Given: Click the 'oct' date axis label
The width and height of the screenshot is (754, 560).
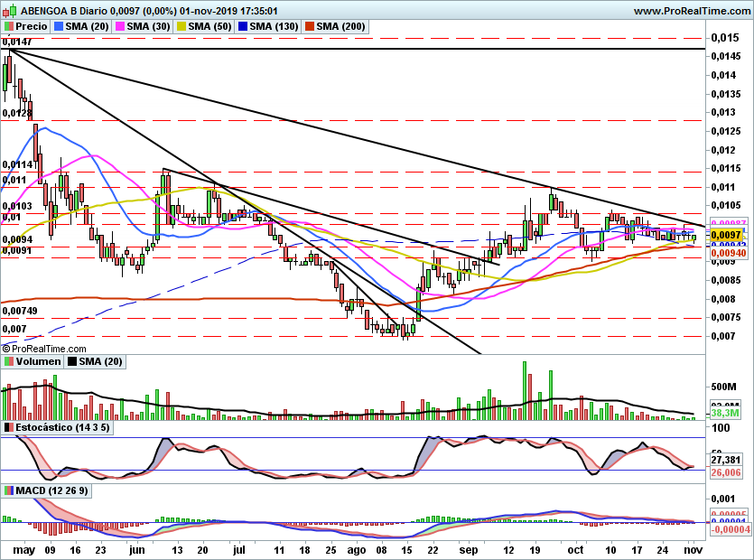Looking at the screenshot, I should pyautogui.click(x=575, y=550).
